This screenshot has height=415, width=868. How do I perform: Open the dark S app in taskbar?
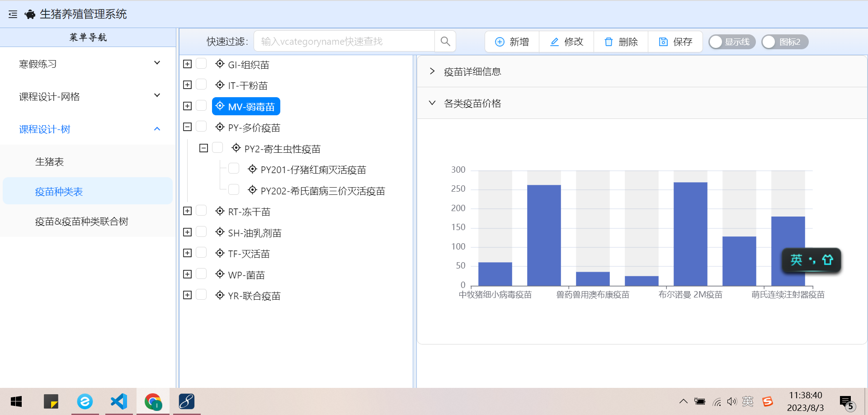point(186,401)
